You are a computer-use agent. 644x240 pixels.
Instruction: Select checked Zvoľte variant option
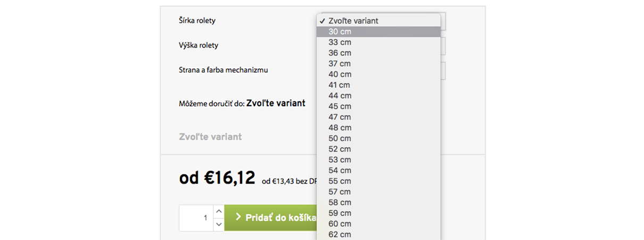pyautogui.click(x=378, y=21)
